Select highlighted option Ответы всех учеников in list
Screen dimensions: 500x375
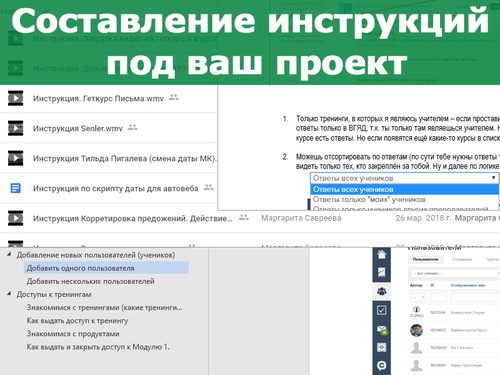404,189
